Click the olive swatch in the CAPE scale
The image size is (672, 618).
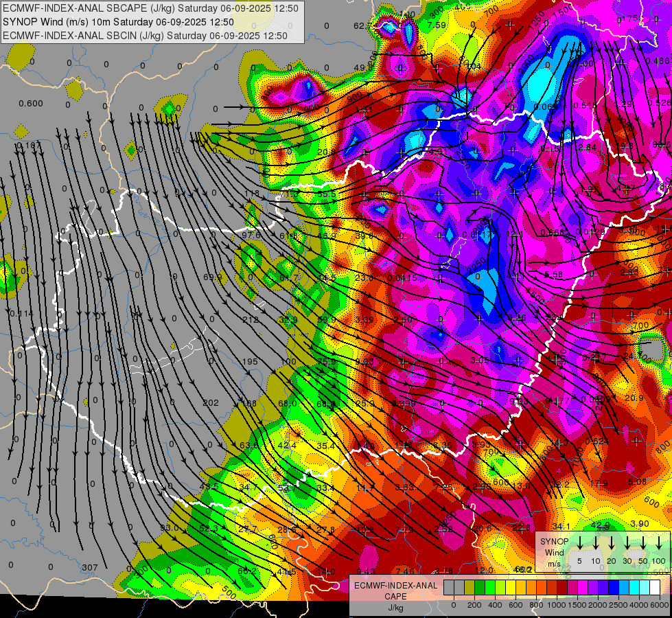tap(470, 587)
